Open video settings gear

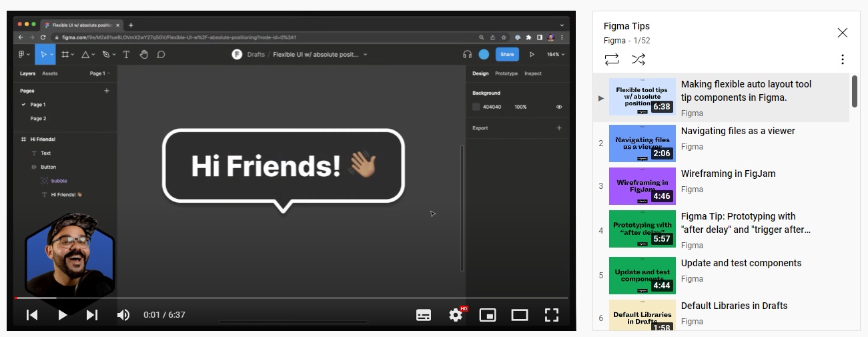pyautogui.click(x=456, y=315)
